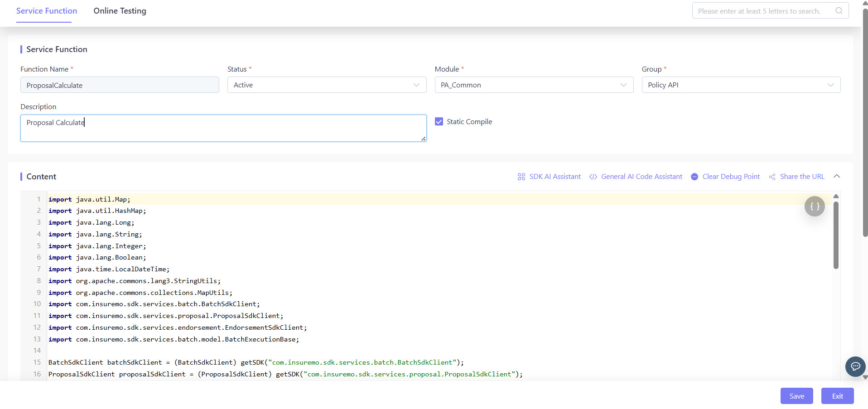Click the Service Function section heading
Viewport: 868px width, 409px height.
[57, 49]
